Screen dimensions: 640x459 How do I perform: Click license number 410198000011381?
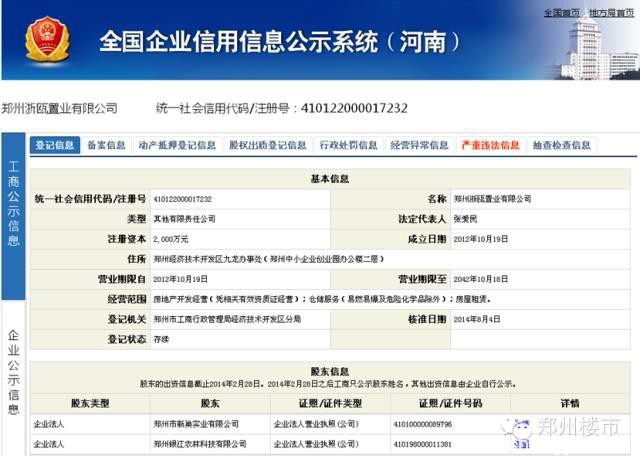(422, 444)
